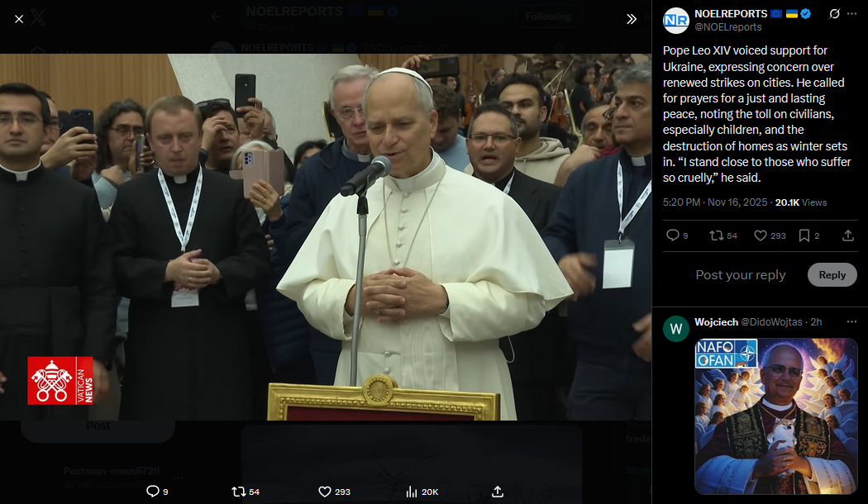Screen dimensions: 868x504
Task: Click the gray Reply button
Action: click(x=832, y=275)
